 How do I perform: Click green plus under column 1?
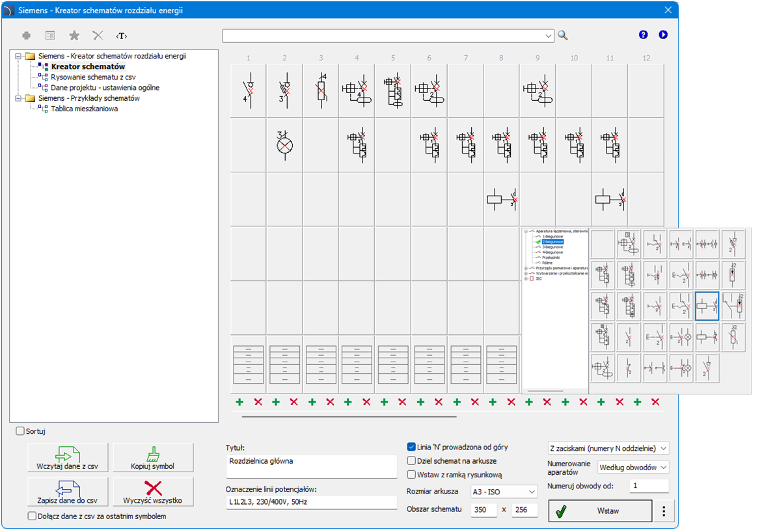coord(240,403)
